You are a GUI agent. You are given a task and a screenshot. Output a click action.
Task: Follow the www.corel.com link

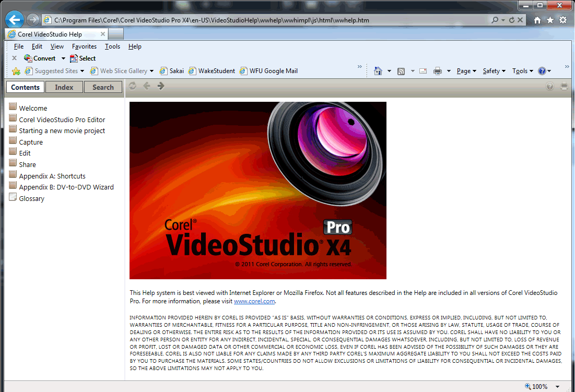(x=254, y=301)
